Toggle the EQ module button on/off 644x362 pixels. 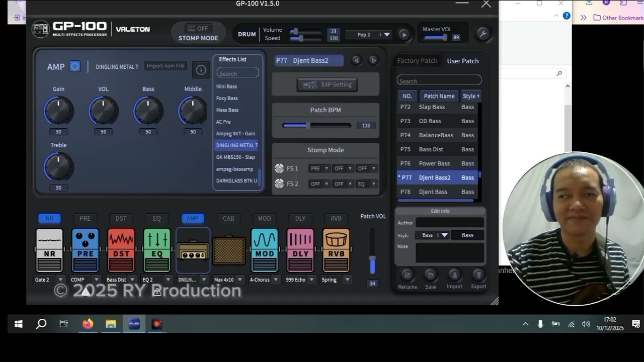[x=157, y=218]
